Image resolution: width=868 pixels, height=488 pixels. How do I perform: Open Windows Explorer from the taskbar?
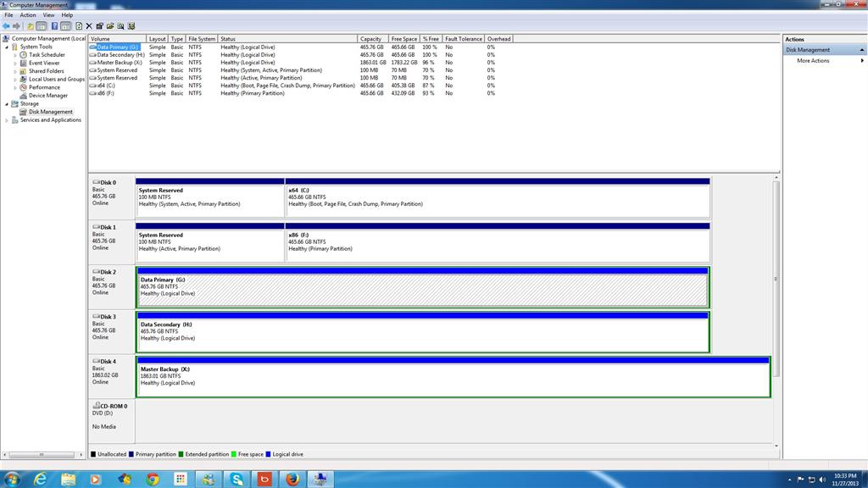coord(68,480)
